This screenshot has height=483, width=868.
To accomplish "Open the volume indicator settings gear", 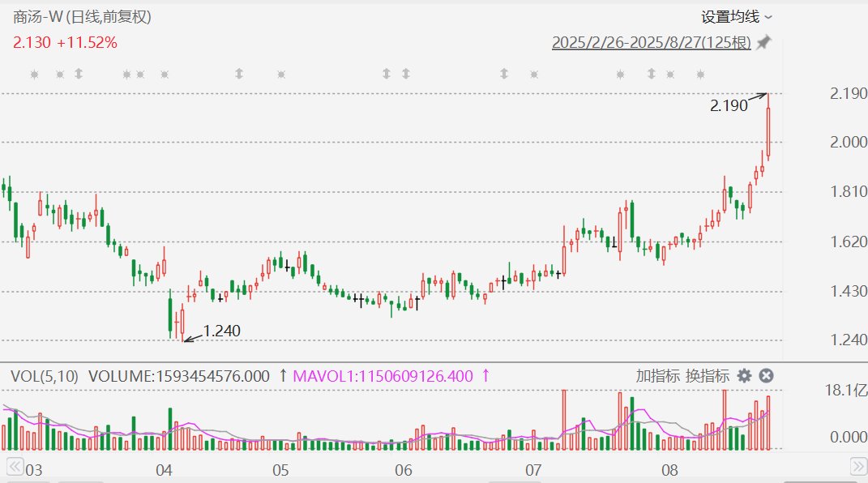I will [744, 375].
